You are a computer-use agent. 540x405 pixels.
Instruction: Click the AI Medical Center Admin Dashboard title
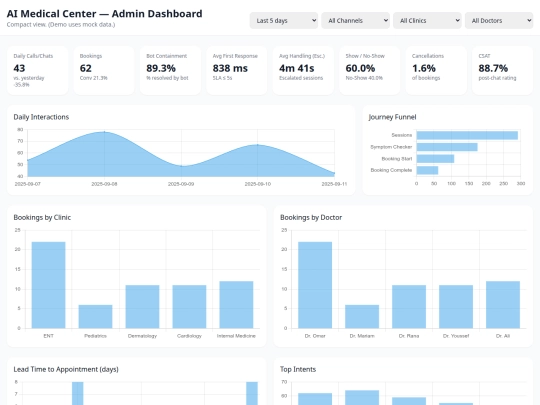pos(104,14)
